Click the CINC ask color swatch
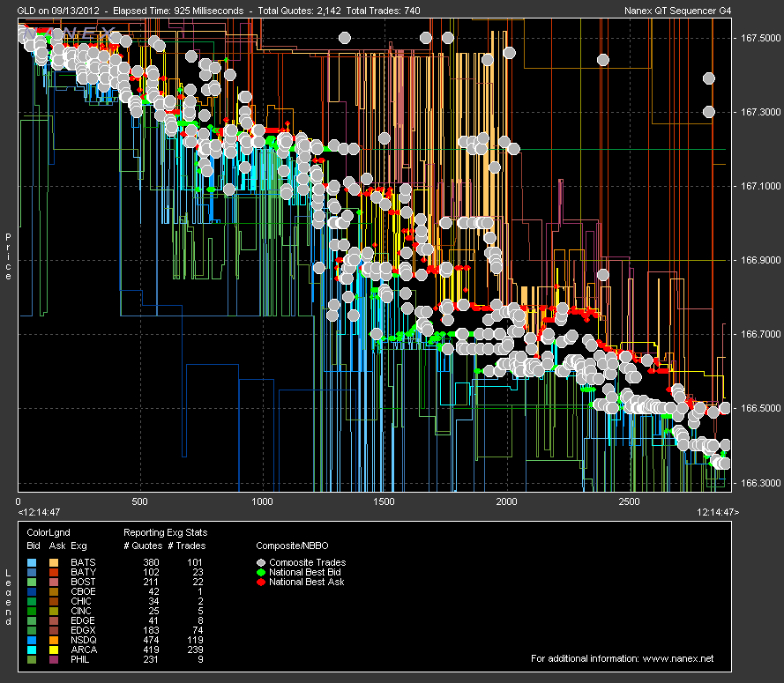The image size is (784, 683). point(54,611)
